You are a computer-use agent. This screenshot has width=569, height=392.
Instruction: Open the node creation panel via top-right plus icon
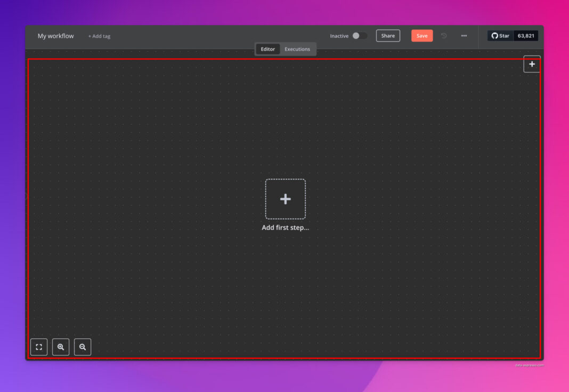532,64
